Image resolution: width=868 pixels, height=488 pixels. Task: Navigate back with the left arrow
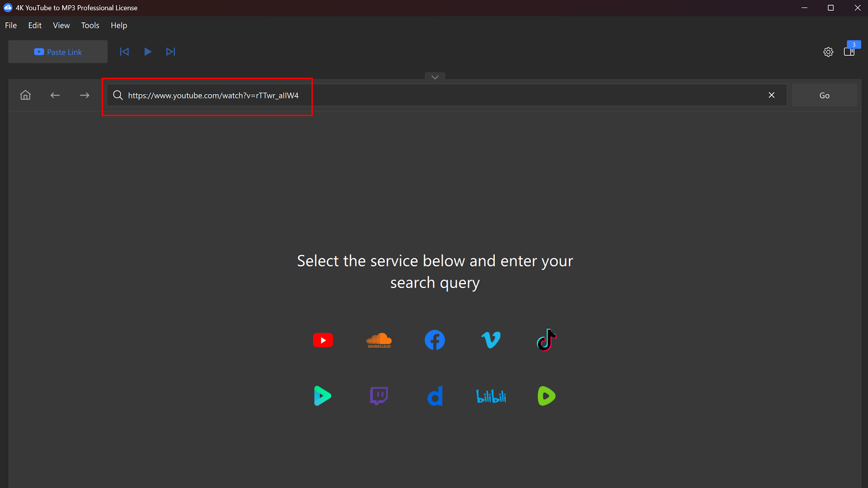pyautogui.click(x=55, y=95)
